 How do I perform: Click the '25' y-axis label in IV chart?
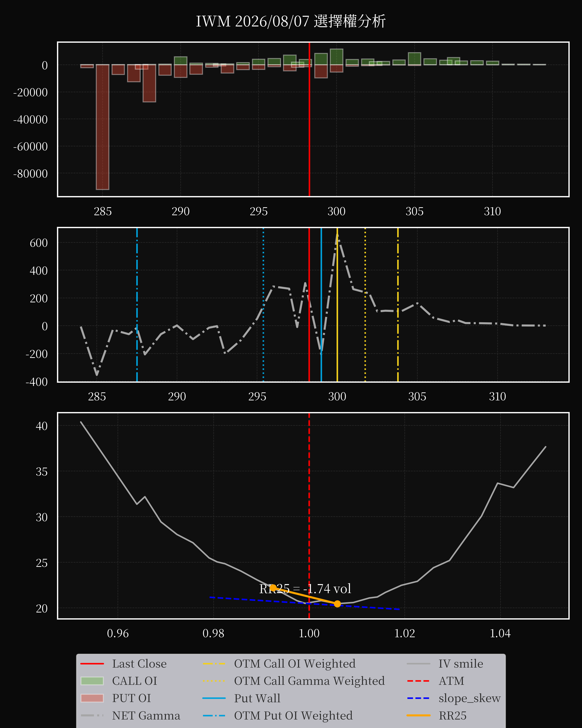point(42,563)
